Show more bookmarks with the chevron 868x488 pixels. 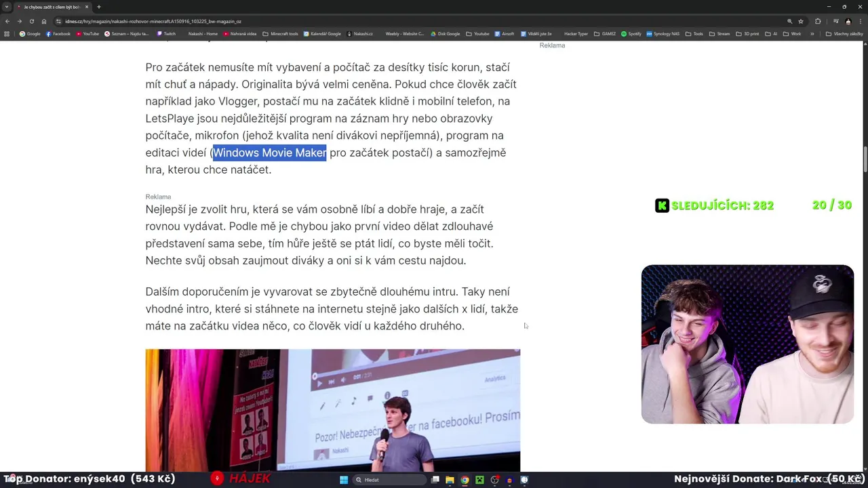tap(812, 34)
